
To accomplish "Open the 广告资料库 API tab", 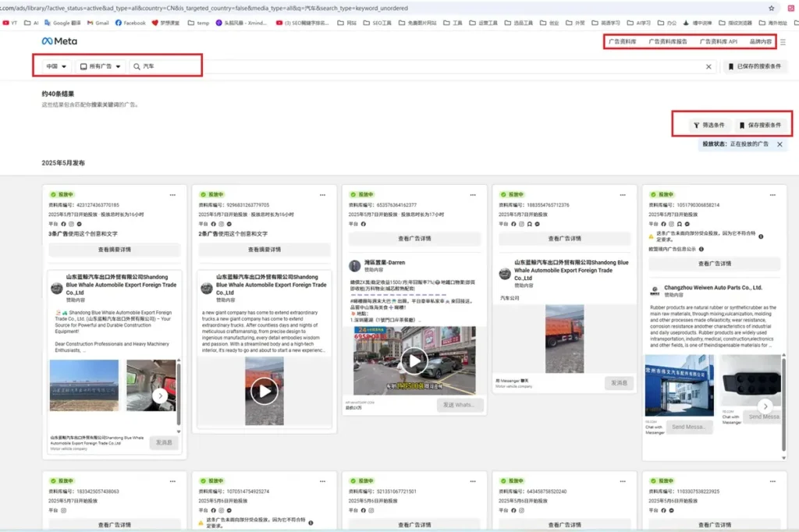I will click(718, 41).
